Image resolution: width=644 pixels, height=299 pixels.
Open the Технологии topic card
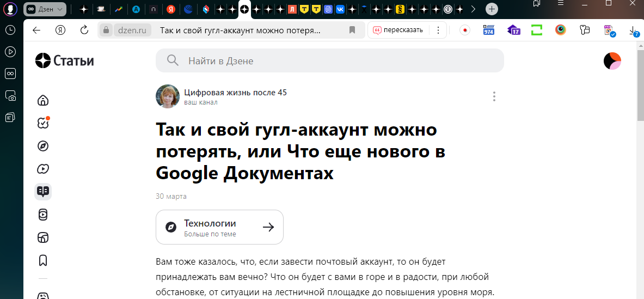pos(219,227)
